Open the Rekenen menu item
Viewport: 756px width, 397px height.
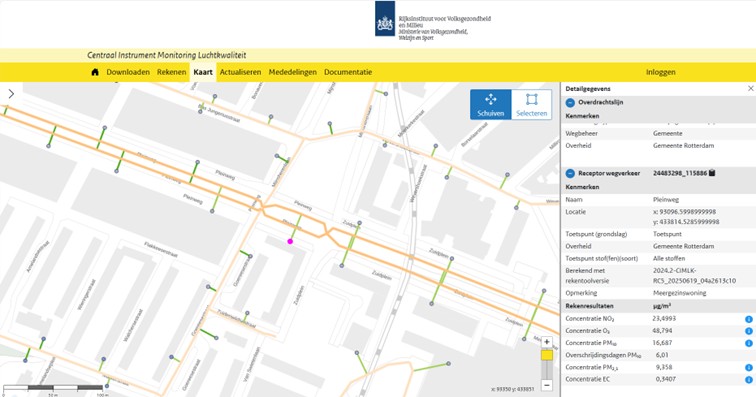tap(171, 72)
